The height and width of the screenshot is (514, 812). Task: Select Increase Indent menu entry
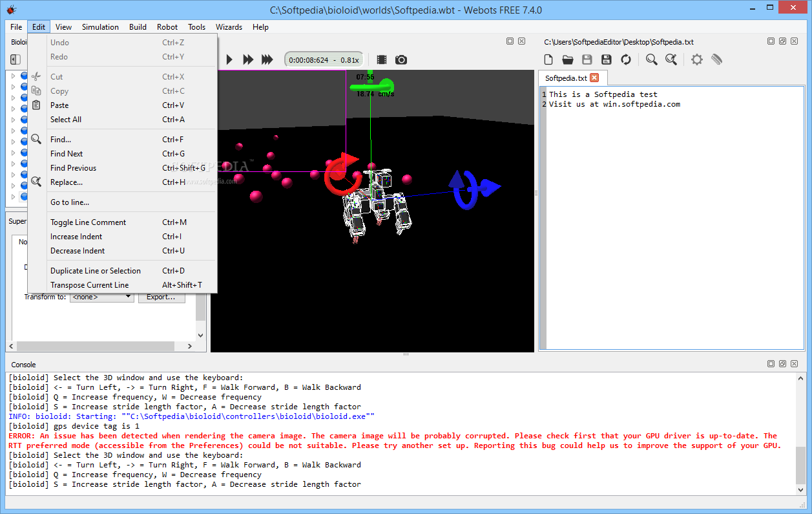click(x=122, y=237)
